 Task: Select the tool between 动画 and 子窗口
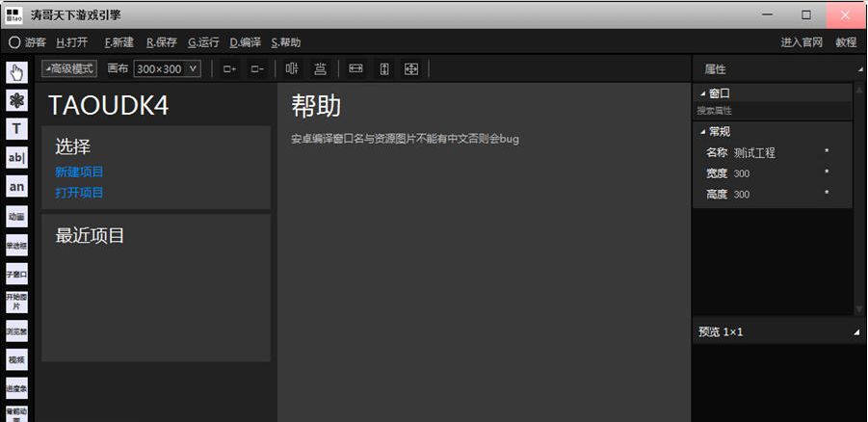point(16,245)
